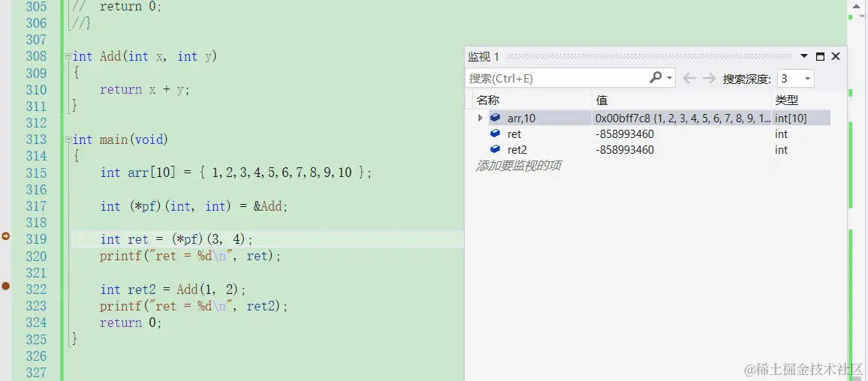The height and width of the screenshot is (381, 868).
Task: Click the ret variable cube icon
Action: click(x=496, y=133)
